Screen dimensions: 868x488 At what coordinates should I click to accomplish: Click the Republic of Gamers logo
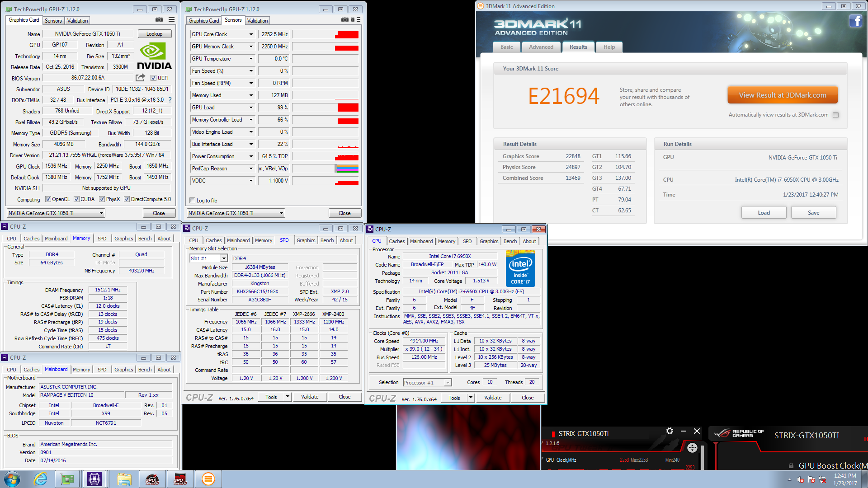pos(739,434)
